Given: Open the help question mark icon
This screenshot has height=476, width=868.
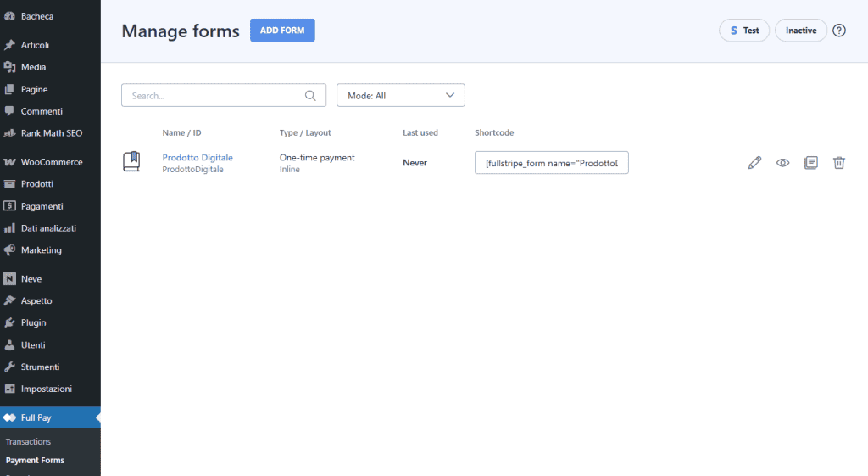Looking at the screenshot, I should click(x=839, y=31).
